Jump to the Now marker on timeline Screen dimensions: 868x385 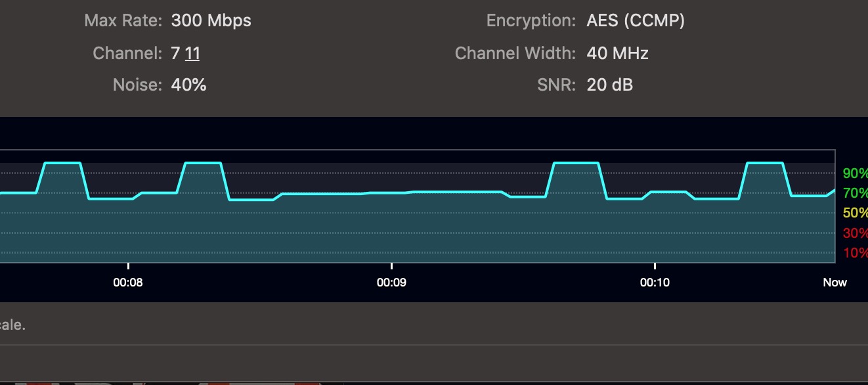pyautogui.click(x=835, y=283)
